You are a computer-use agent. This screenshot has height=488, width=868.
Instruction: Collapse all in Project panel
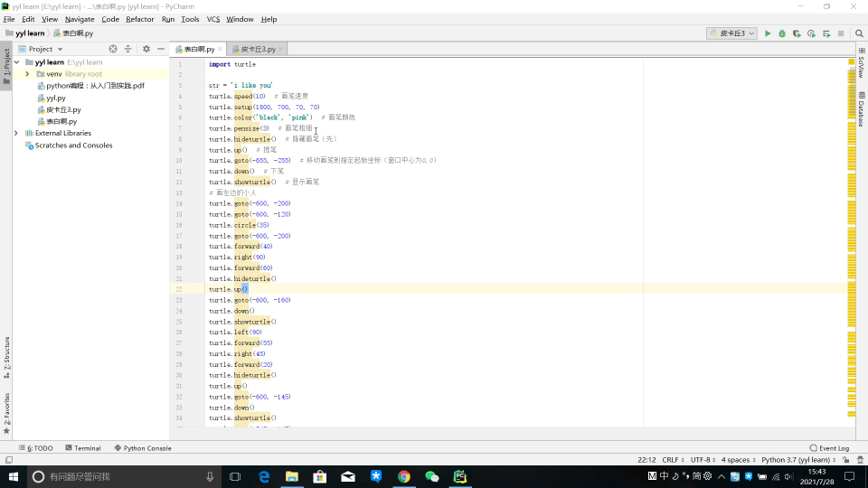(127, 49)
